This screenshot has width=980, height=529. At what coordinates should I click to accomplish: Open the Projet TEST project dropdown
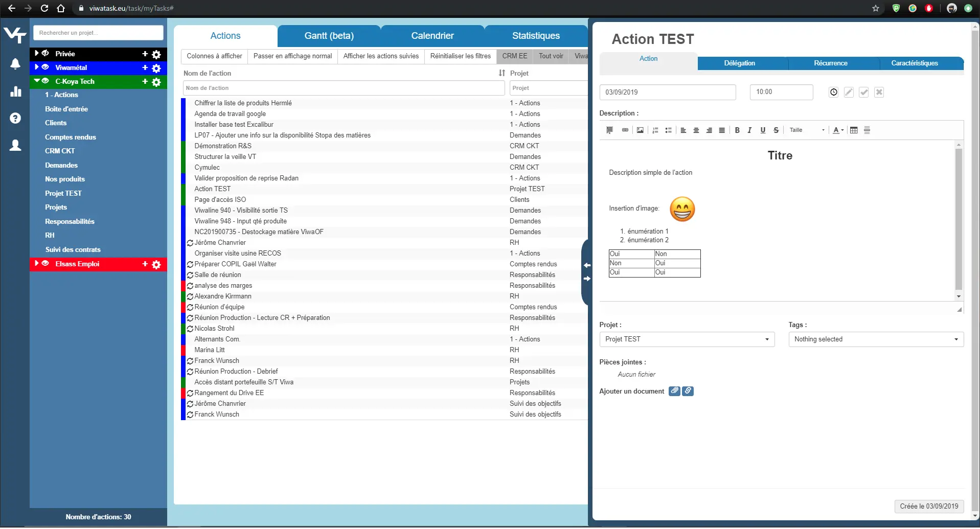(687, 339)
